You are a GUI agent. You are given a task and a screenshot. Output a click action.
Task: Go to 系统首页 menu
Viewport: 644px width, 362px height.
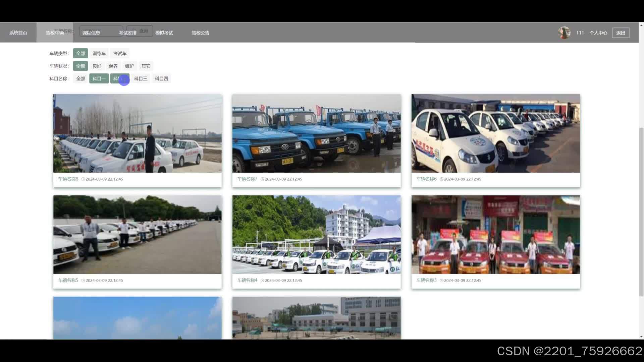point(18,33)
